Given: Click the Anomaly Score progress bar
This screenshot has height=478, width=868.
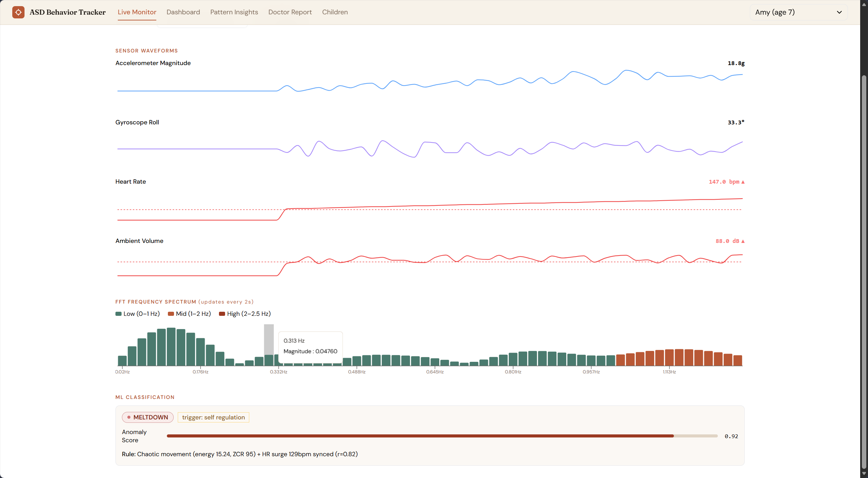Looking at the screenshot, I should coord(442,436).
